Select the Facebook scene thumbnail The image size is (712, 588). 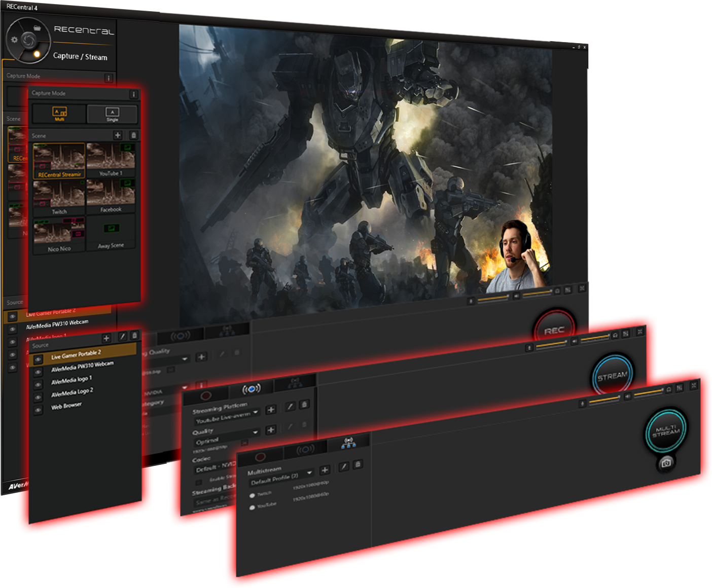click(x=111, y=196)
